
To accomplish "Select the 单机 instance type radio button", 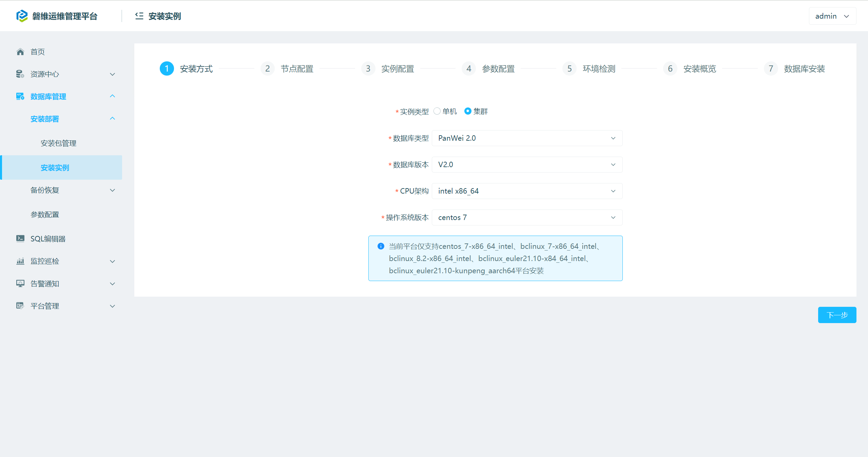I will coord(437,111).
